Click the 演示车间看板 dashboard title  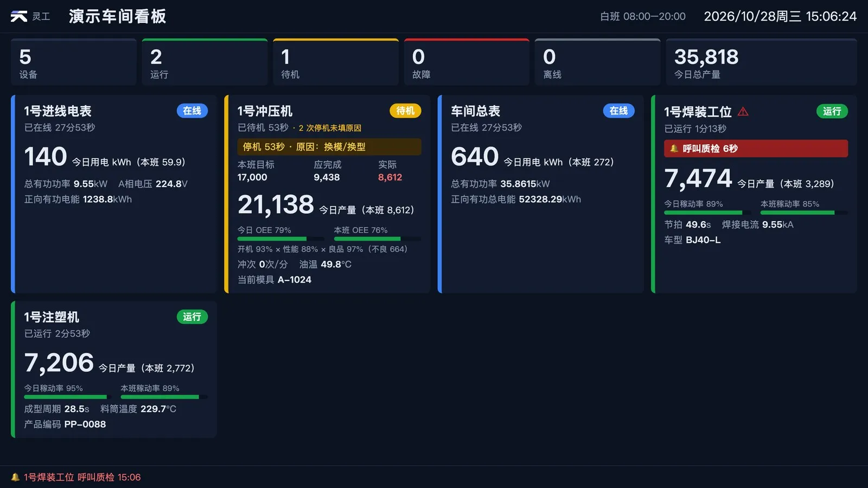tap(118, 17)
